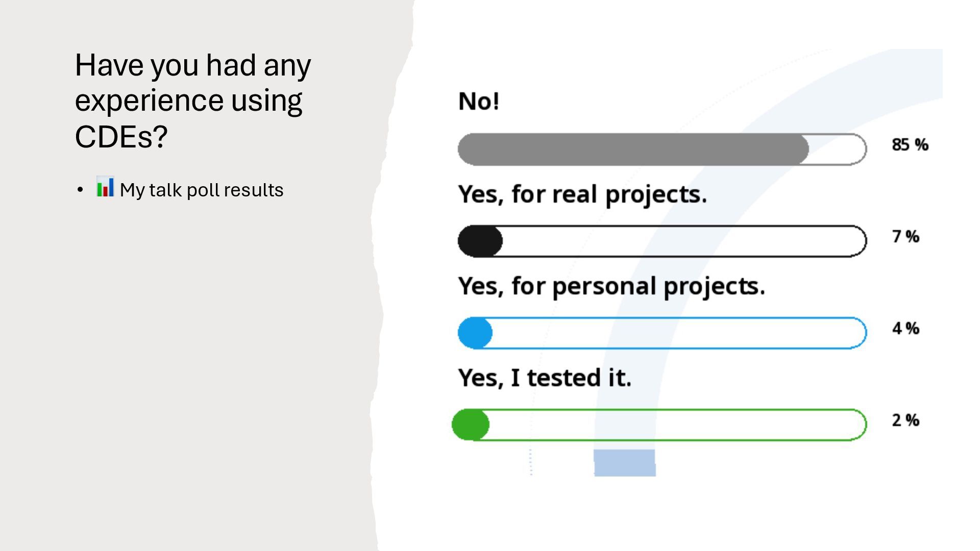This screenshot has height=551, width=980.
Task: Click the '85 %' percentage label
Action: (910, 145)
